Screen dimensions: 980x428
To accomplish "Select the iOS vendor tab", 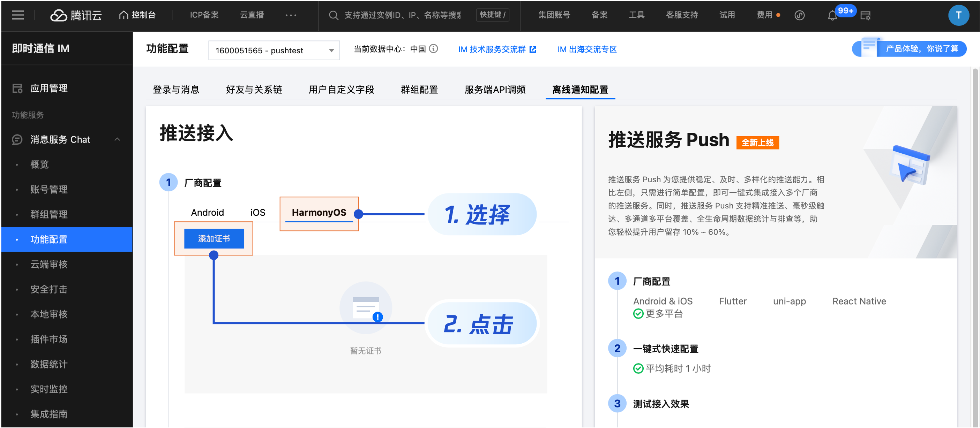I will [257, 213].
